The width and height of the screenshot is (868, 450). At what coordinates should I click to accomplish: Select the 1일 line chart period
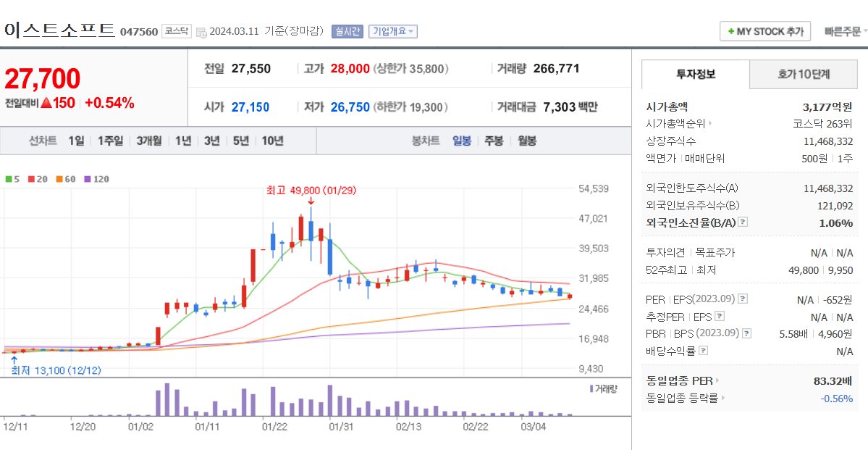(76, 141)
